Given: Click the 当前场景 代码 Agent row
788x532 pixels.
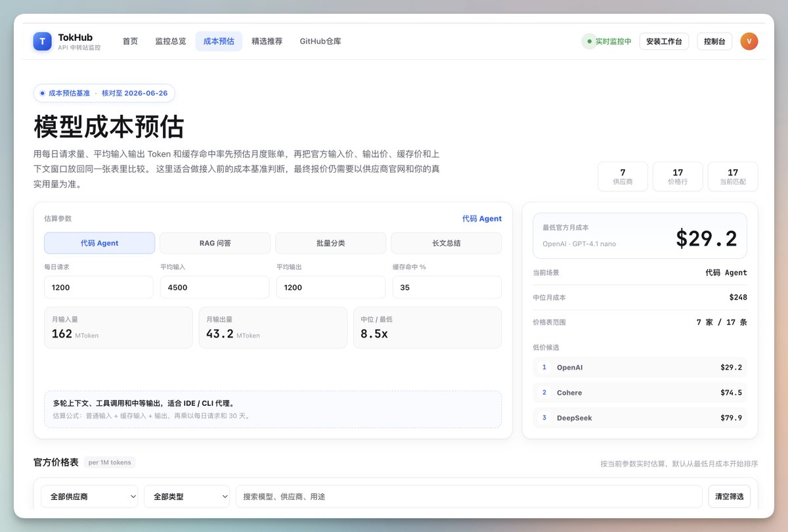Looking at the screenshot, I should point(640,273).
